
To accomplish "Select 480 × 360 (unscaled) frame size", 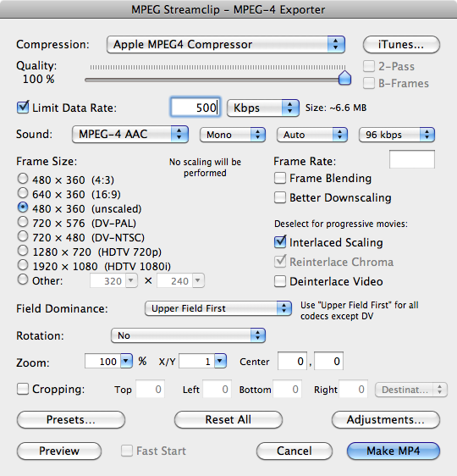I will click(23, 208).
